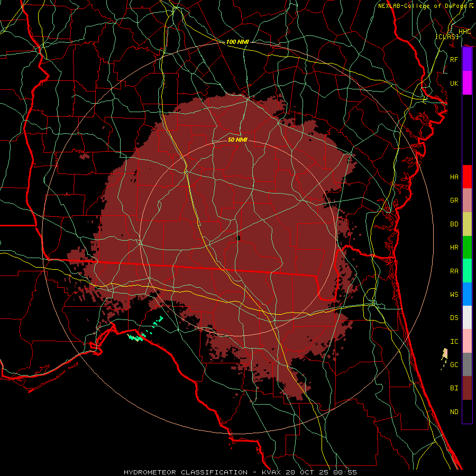Click the UK legend label
Viewport: 476px width, 476px height.
pos(454,83)
